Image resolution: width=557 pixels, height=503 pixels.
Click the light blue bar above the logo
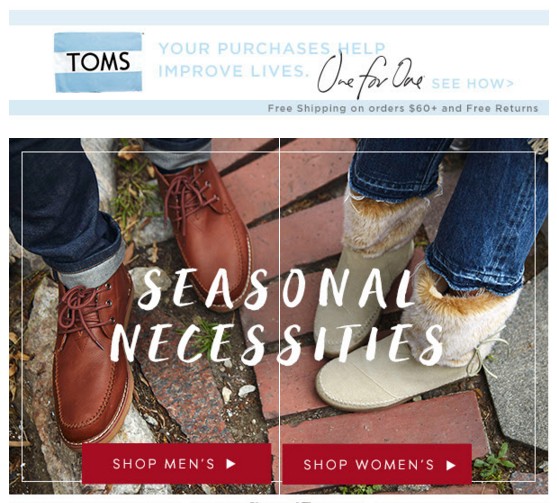coord(279,17)
